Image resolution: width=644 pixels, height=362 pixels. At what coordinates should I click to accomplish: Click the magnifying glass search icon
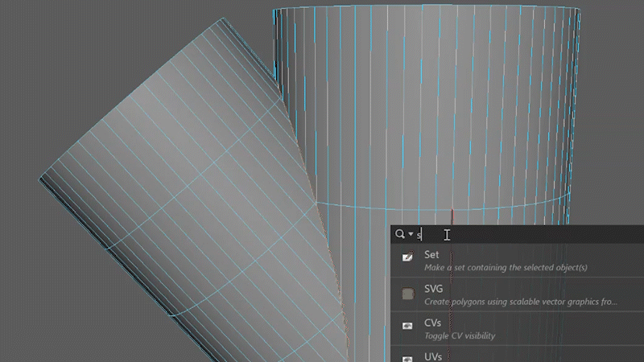(x=399, y=234)
